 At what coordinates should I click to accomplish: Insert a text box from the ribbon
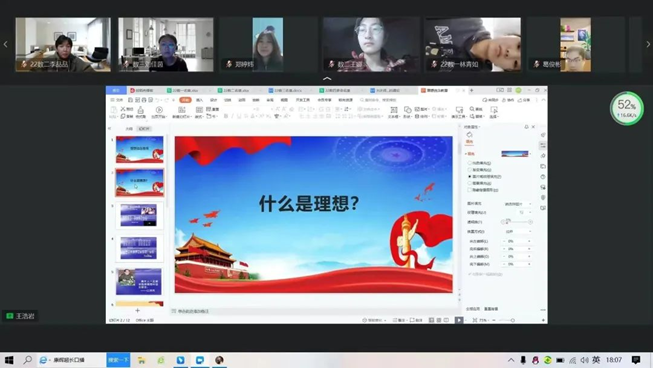point(394,112)
